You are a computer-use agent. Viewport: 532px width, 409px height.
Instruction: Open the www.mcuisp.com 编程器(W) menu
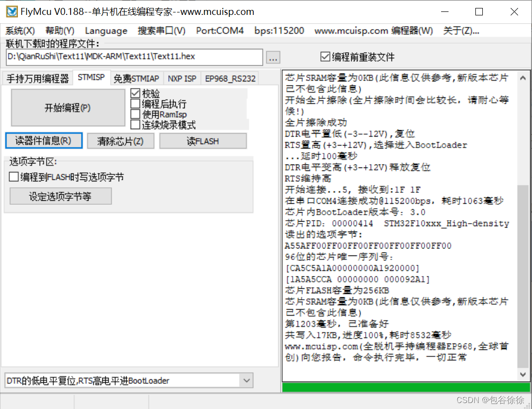pyautogui.click(x=374, y=31)
